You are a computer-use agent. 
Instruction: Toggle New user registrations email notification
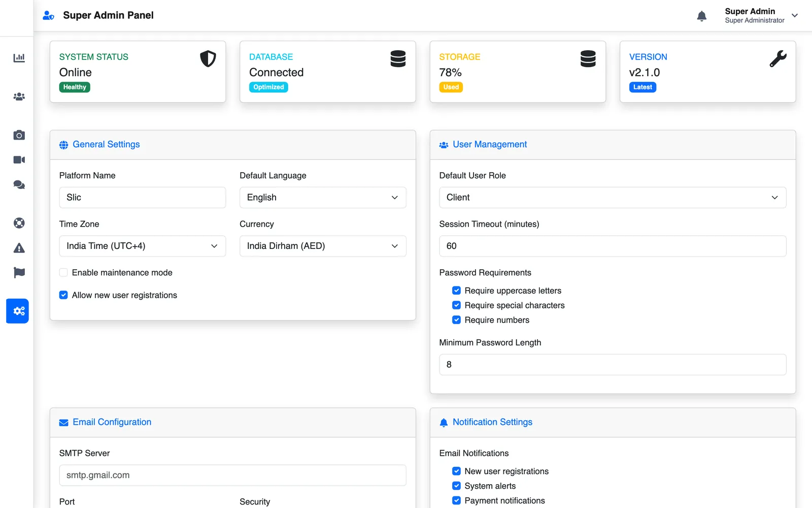pos(456,471)
